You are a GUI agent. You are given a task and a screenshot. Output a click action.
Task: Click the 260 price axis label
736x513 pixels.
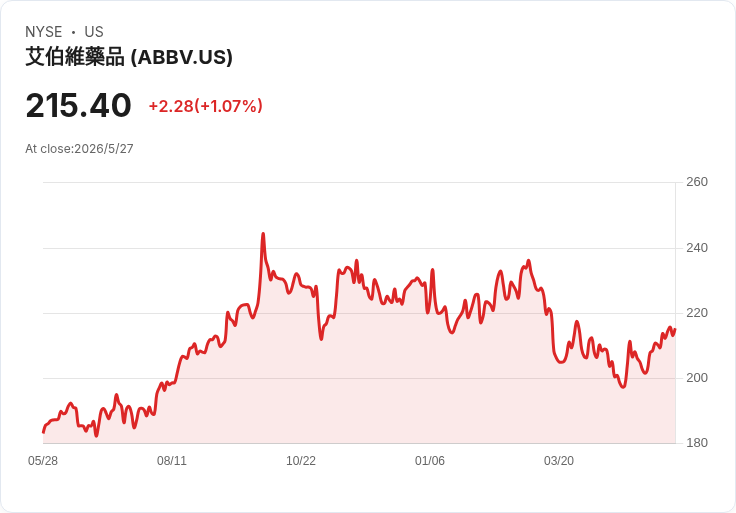(x=697, y=182)
